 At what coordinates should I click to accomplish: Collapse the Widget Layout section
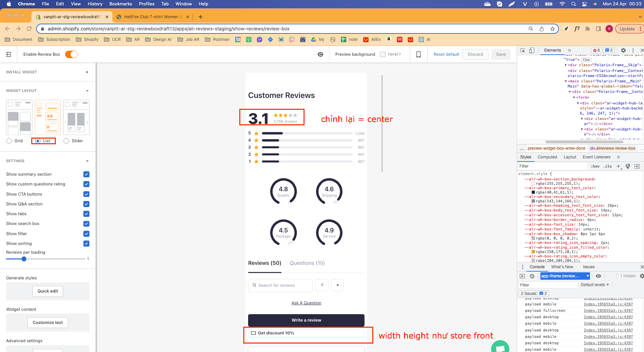[87, 91]
